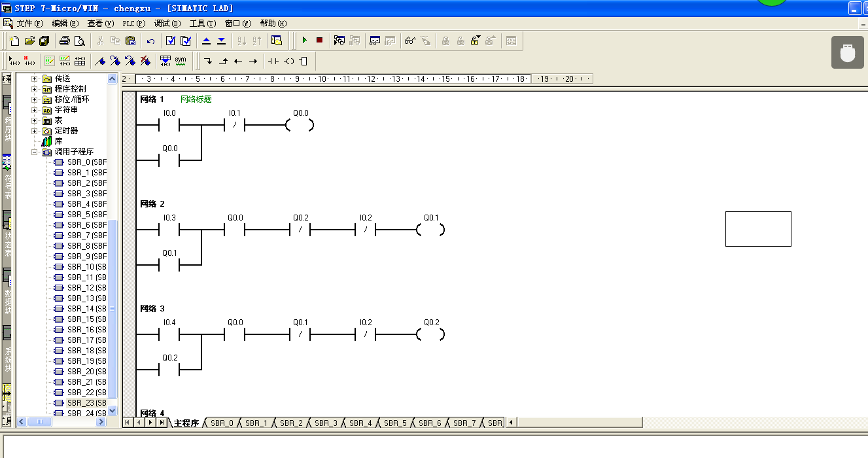Viewport: 868px width, 458px height.
Task: Expand the 程序控制 folder
Action: pos(34,89)
